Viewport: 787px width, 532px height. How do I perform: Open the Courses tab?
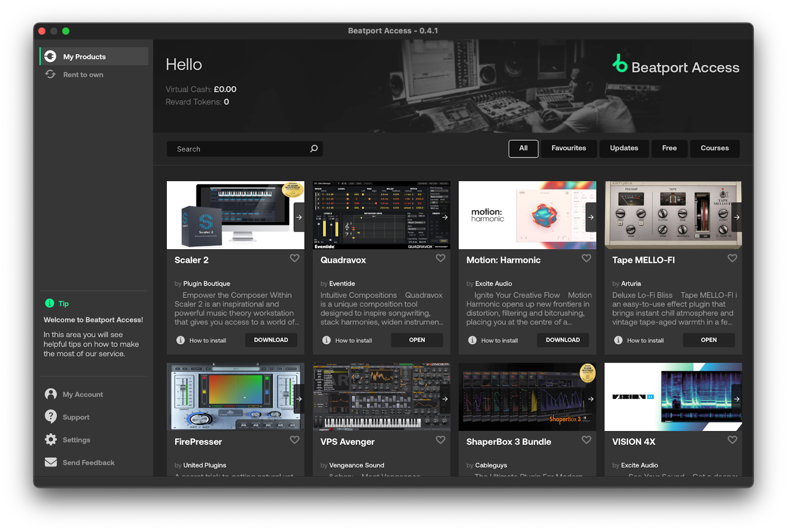click(715, 148)
